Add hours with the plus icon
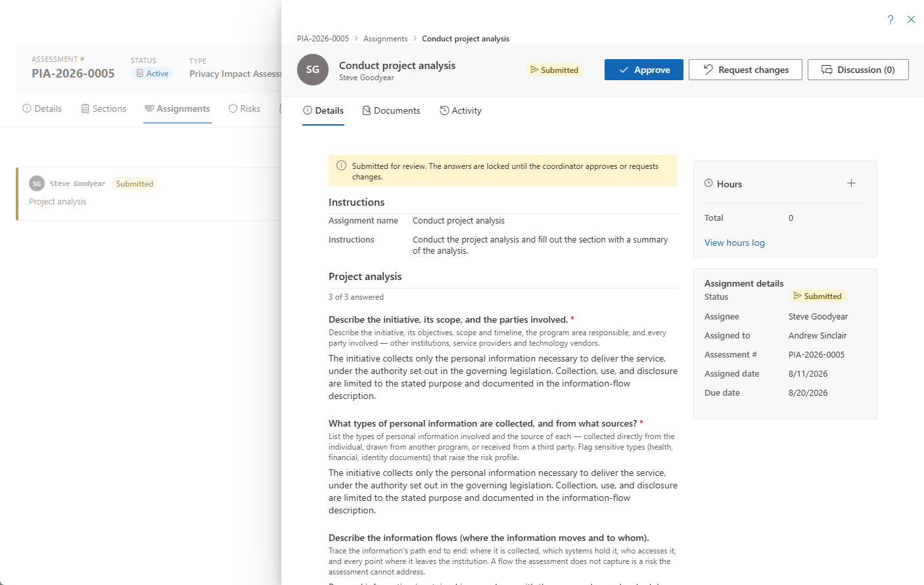 pos(851,183)
